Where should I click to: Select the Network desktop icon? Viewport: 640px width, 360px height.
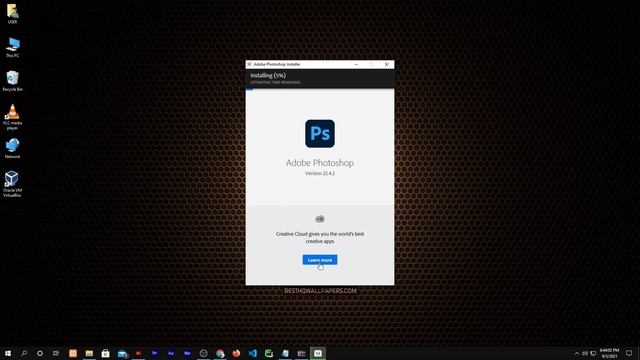(12, 148)
